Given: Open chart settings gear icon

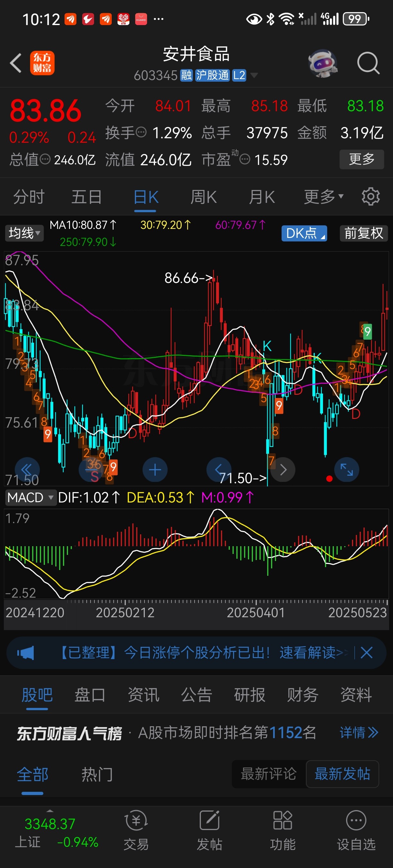Looking at the screenshot, I should click(371, 196).
